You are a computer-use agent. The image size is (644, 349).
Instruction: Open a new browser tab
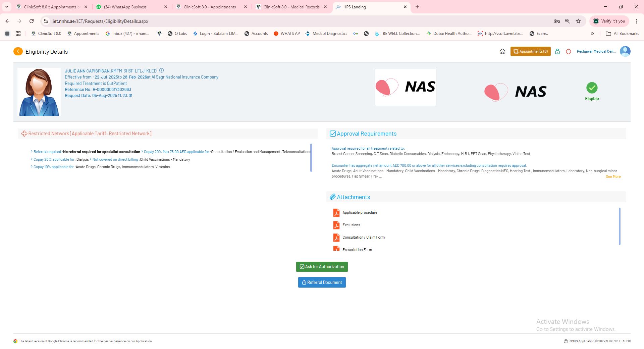click(417, 7)
